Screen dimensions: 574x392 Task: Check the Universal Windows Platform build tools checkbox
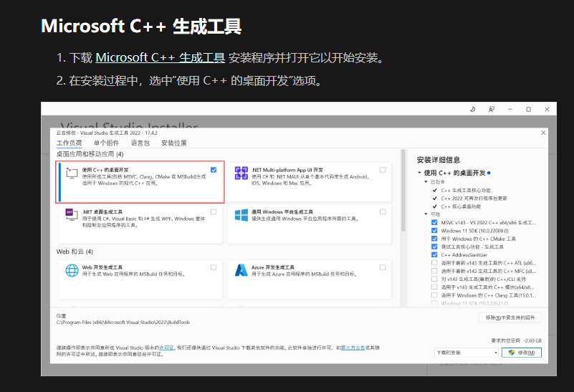pyautogui.click(x=383, y=212)
